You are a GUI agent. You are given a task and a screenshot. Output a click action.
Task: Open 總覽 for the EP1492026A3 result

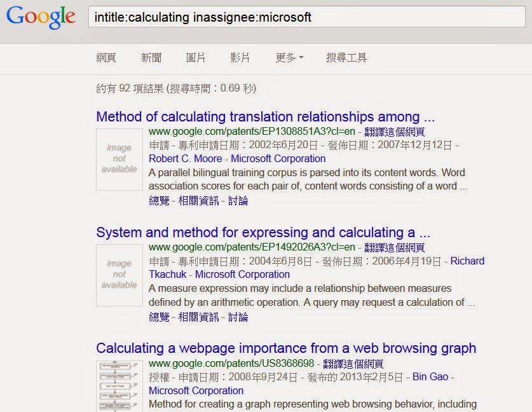(x=159, y=317)
